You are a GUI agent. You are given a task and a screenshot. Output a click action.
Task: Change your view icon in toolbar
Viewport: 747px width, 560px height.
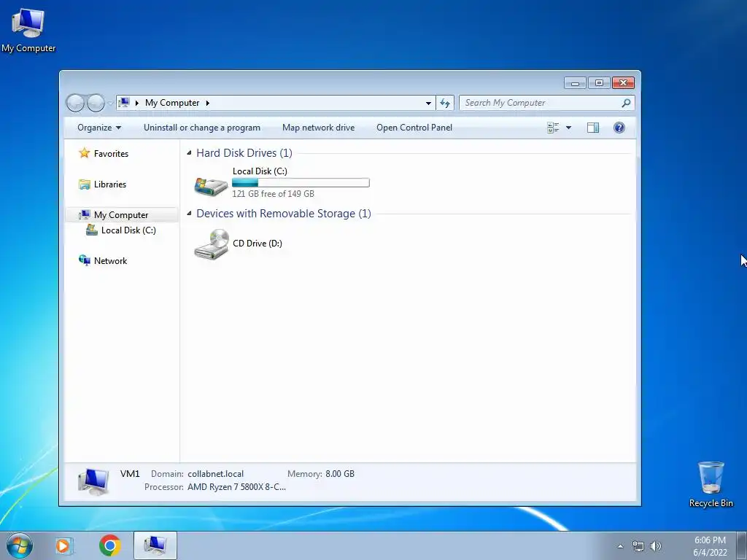[553, 128]
